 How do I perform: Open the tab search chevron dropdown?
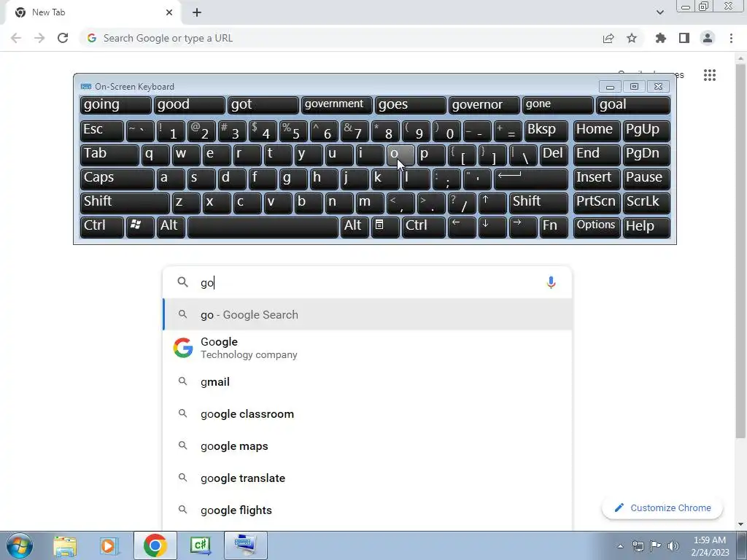coord(659,12)
